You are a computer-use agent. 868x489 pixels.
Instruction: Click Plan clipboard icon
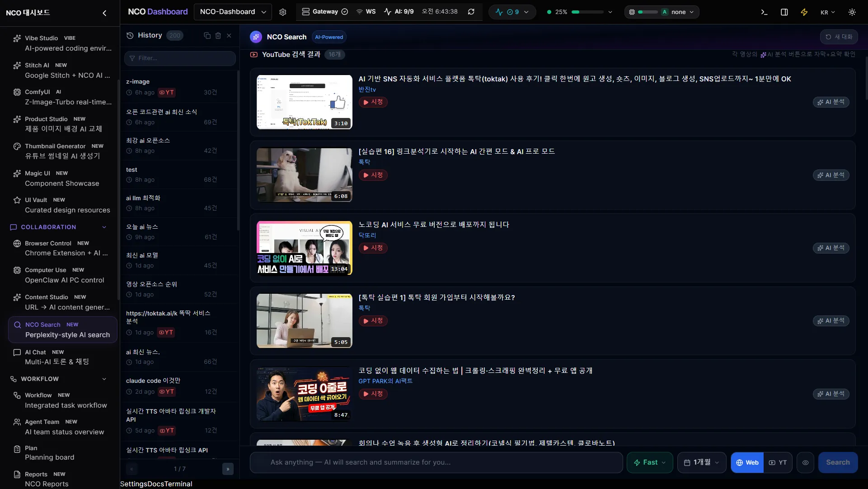(17, 449)
